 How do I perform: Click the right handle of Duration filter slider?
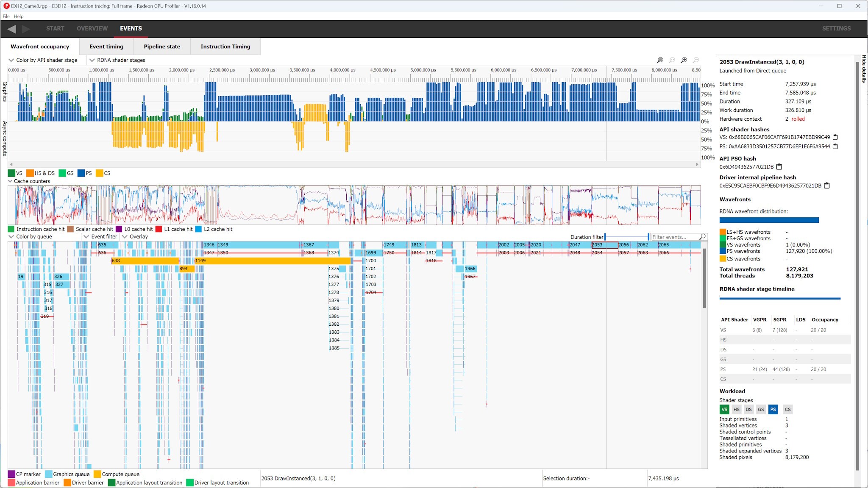click(x=648, y=237)
